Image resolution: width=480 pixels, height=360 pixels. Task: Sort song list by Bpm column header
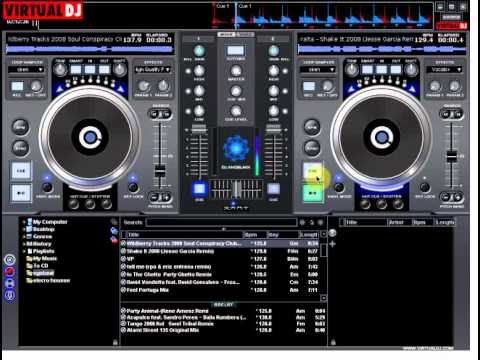tap(255, 235)
